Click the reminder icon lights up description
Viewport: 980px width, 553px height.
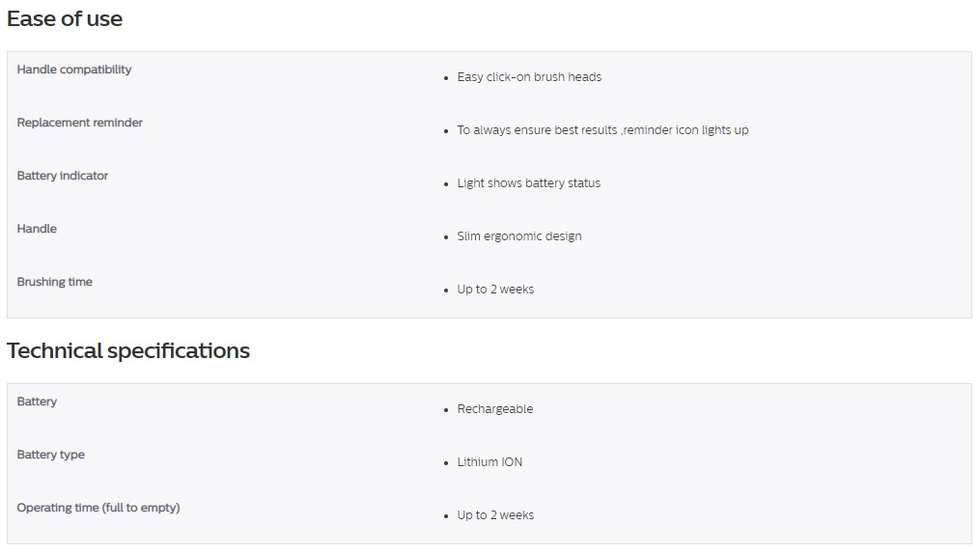click(x=602, y=130)
